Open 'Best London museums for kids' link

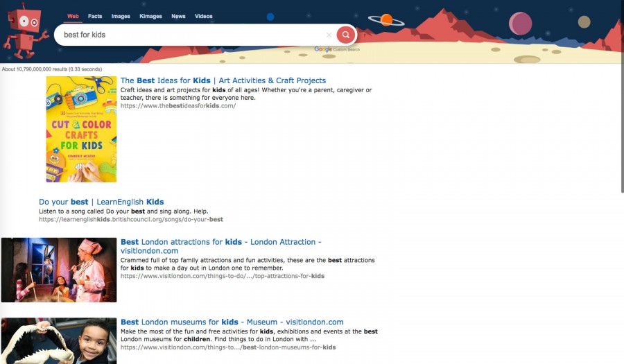tap(232, 322)
